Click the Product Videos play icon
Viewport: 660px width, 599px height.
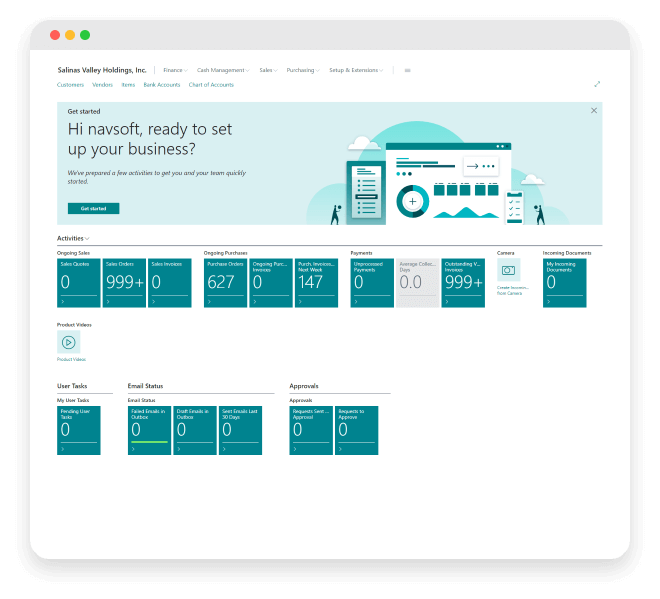[69, 342]
